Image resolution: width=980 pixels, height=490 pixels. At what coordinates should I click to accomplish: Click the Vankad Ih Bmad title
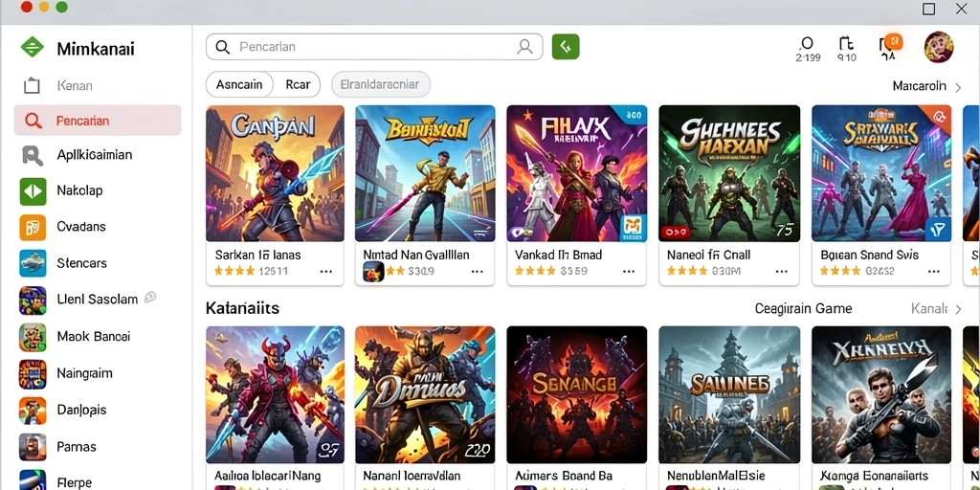559,255
